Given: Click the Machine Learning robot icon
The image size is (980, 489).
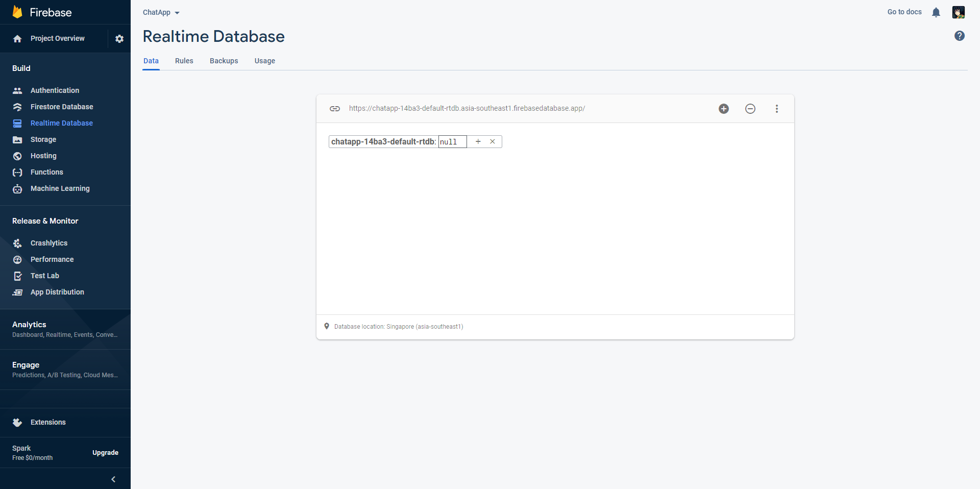Looking at the screenshot, I should tap(17, 189).
